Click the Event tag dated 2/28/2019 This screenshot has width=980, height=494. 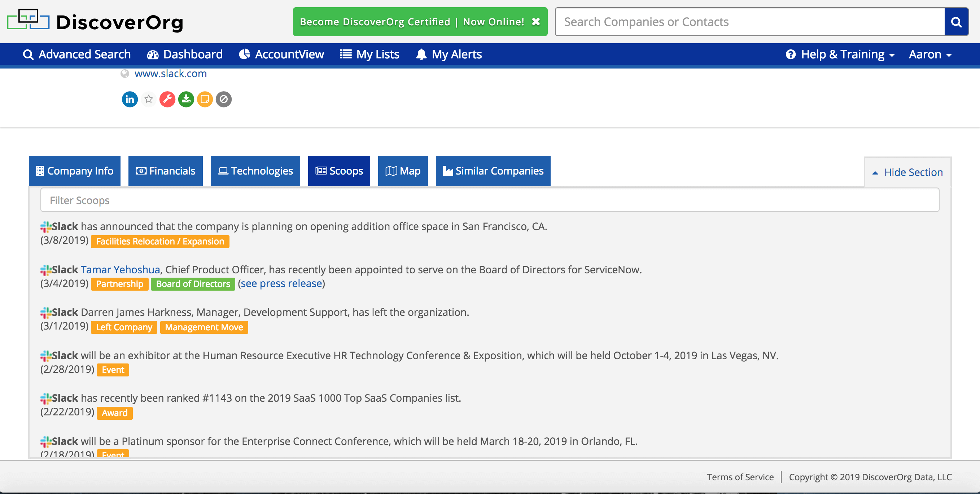coord(113,370)
